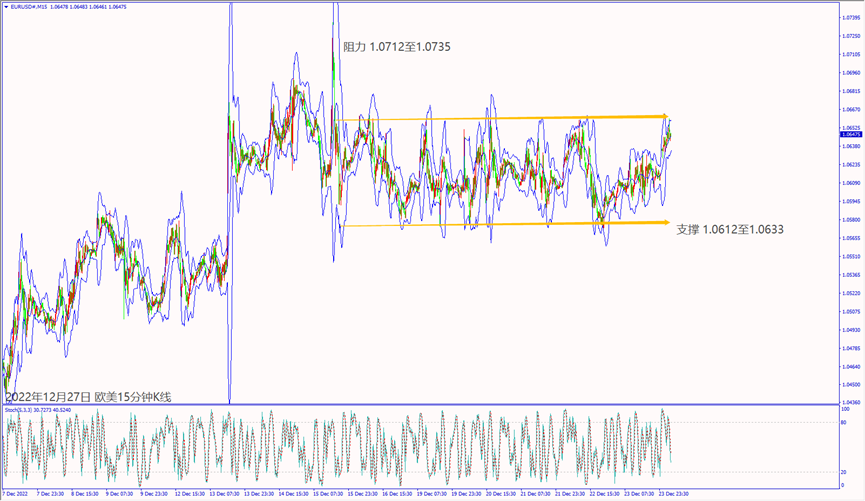Click the 13 Dec 23:30 time axis label
This screenshot has height=501, width=865.
[258, 493]
